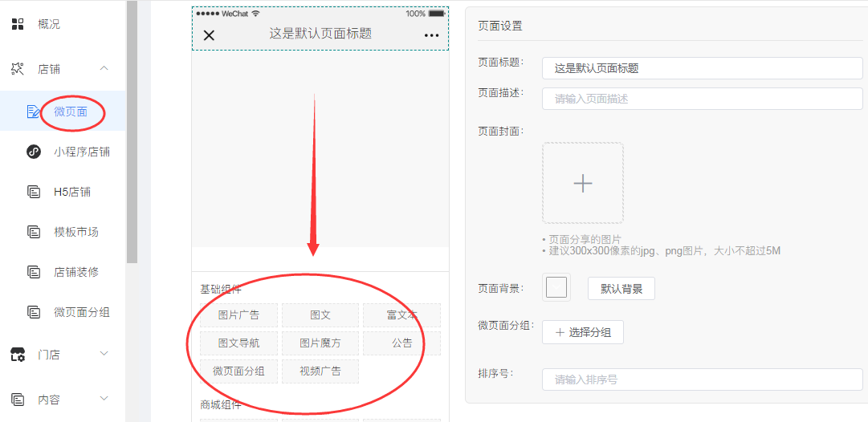The width and height of the screenshot is (868, 422).
Task: Open 模板市场 menu item
Action: (x=76, y=232)
